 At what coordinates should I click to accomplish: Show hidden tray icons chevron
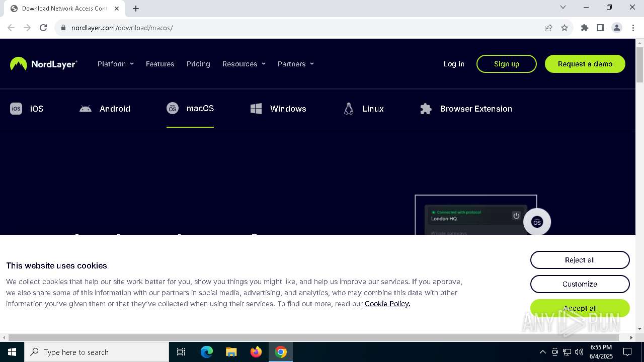point(542,352)
